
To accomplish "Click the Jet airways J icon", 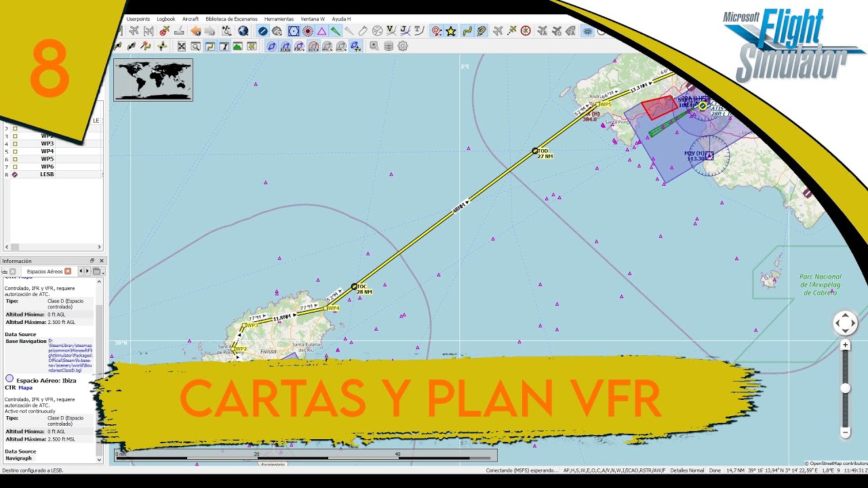I will click(405, 30).
